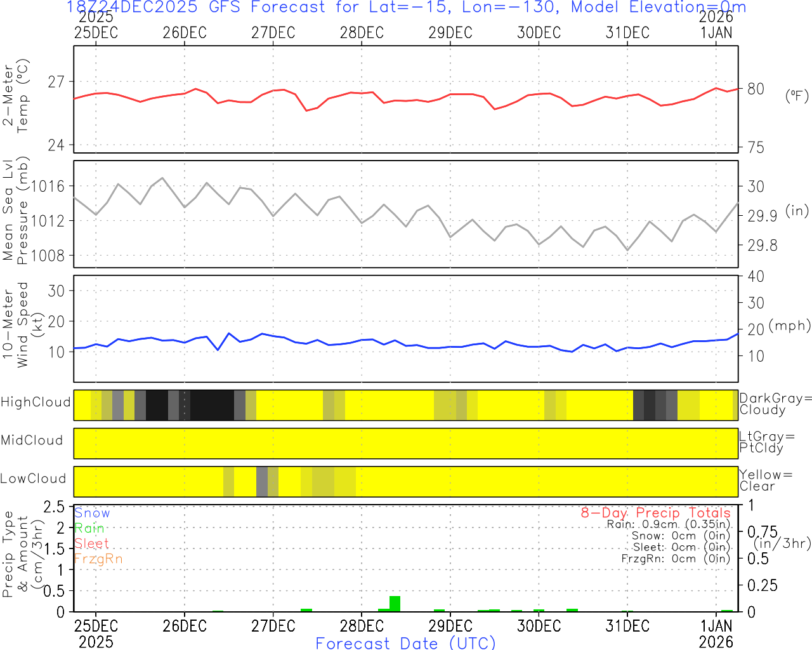Click the Yellow=Clear legend text
812x650 pixels.
pyautogui.click(x=766, y=481)
